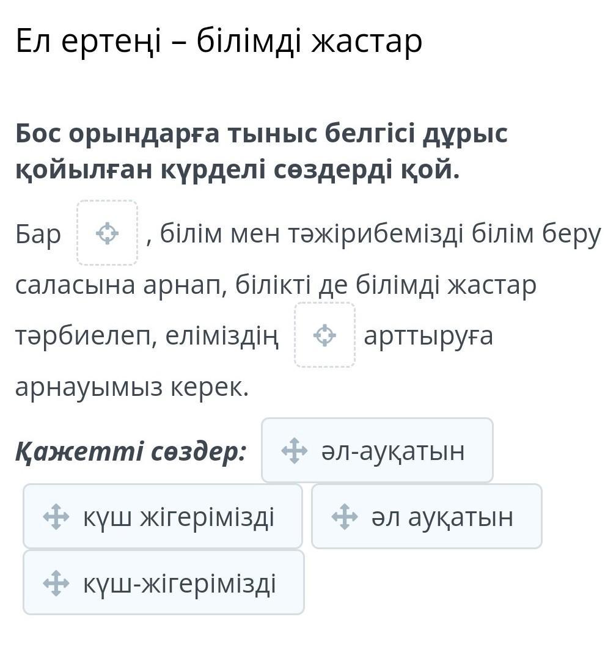Click the crosshair icon in the blank after 'Бар'
Screen dimensions: 616x672
(107, 233)
